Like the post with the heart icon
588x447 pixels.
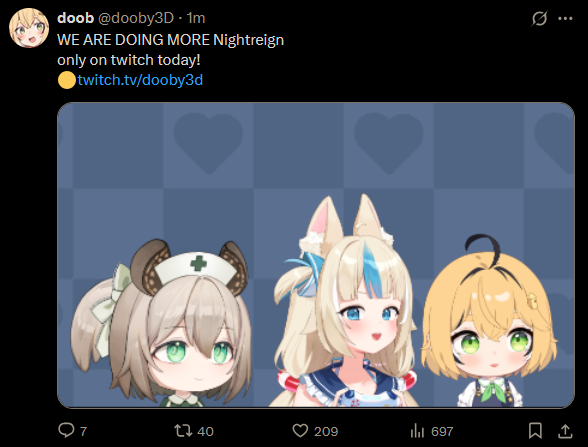click(300, 430)
